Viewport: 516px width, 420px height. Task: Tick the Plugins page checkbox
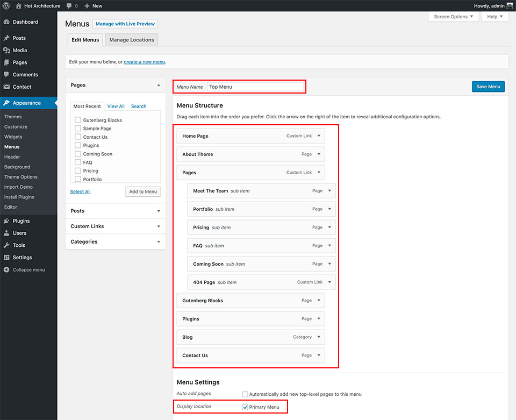pyautogui.click(x=77, y=145)
